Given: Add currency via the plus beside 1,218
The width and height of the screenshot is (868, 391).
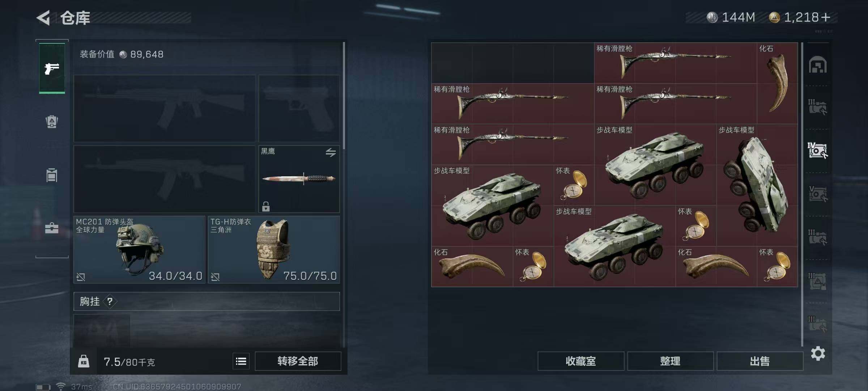Looking at the screenshot, I should coord(826,17).
